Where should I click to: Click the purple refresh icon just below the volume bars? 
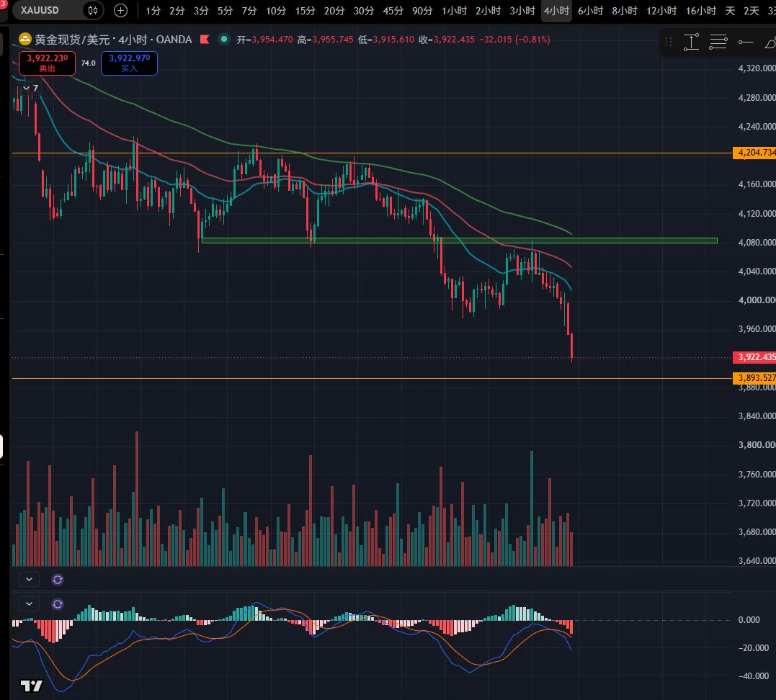pos(58,580)
